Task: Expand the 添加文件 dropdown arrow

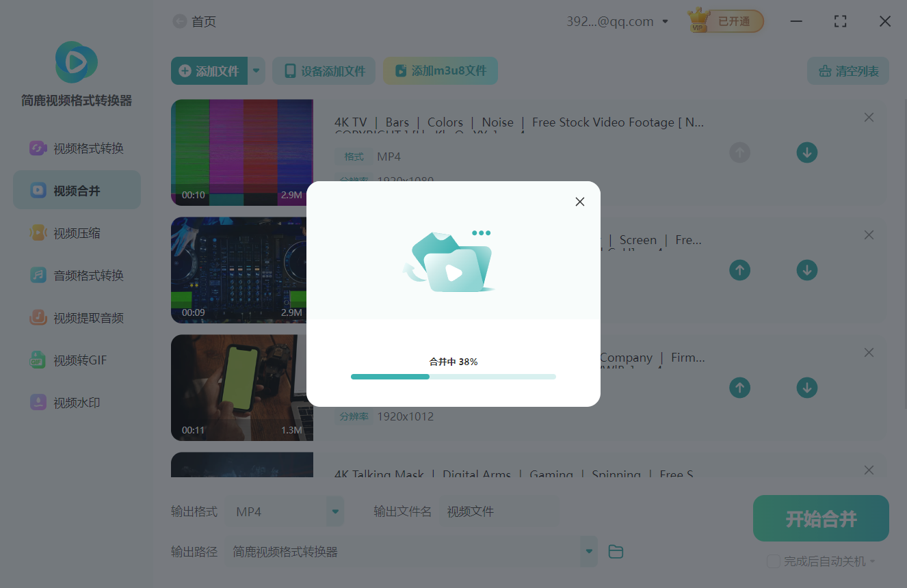Action: (257, 70)
